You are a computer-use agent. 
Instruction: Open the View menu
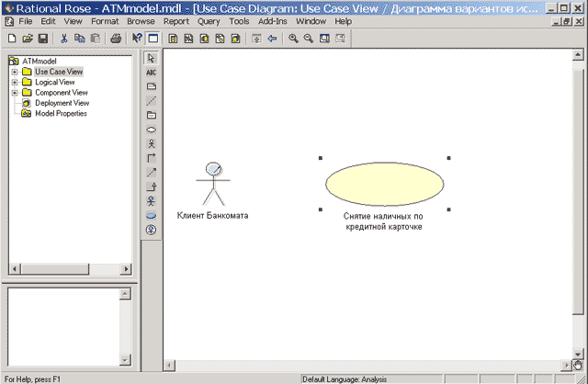[73, 21]
